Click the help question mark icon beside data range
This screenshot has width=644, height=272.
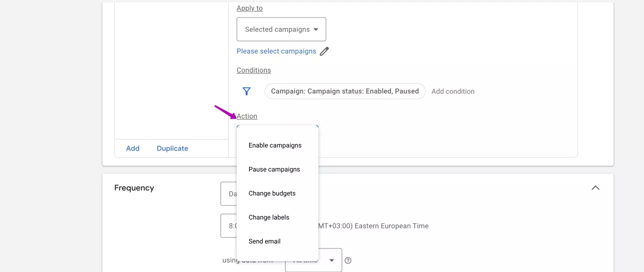(348, 260)
